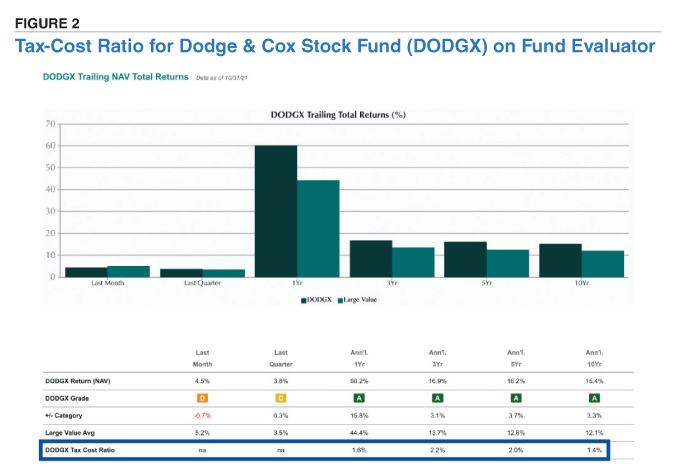
Task: Click the orange D grade badge
Action: (202, 398)
